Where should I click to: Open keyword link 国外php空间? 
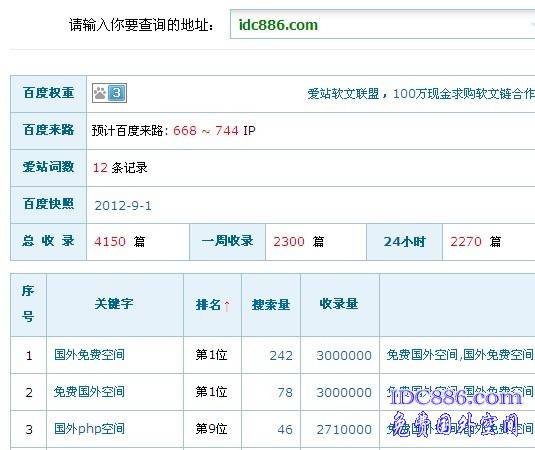click(x=89, y=429)
